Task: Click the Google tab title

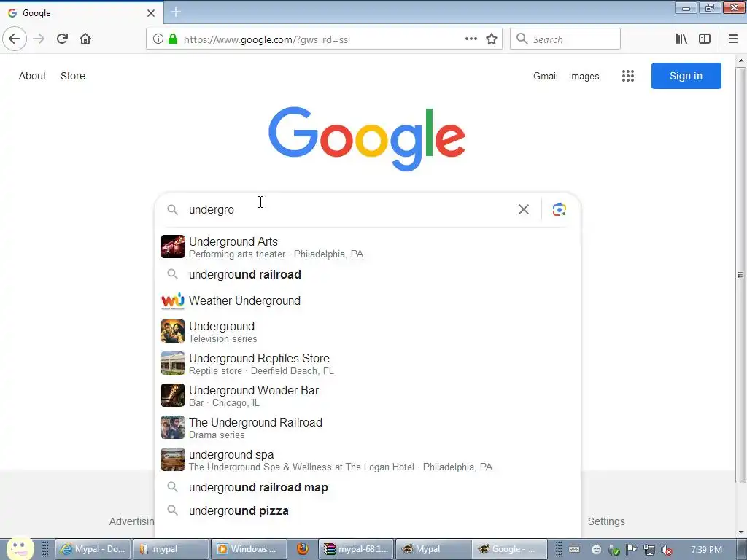Action: 36,13
